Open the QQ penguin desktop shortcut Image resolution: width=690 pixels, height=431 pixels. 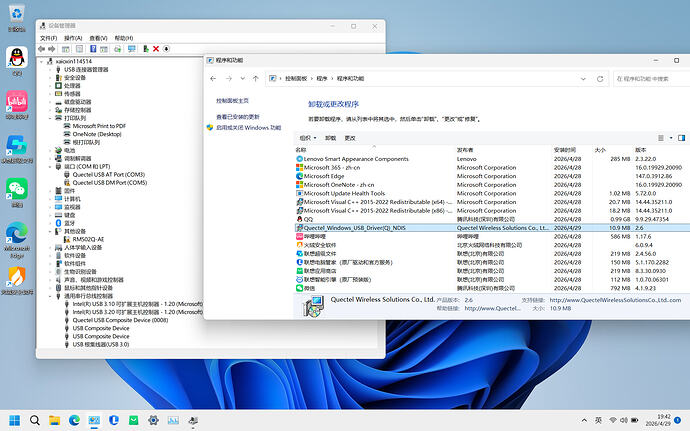17,62
